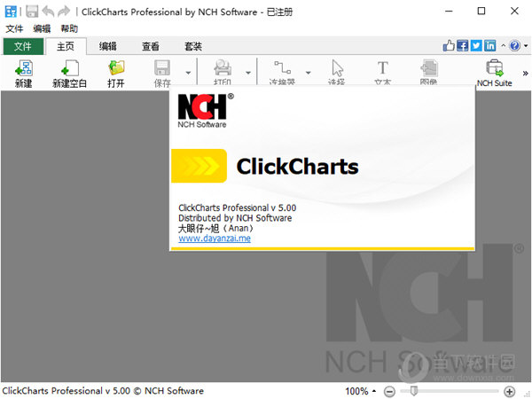532x399 pixels.
Task: Click the quick-access Undo arrow
Action: tap(48, 12)
